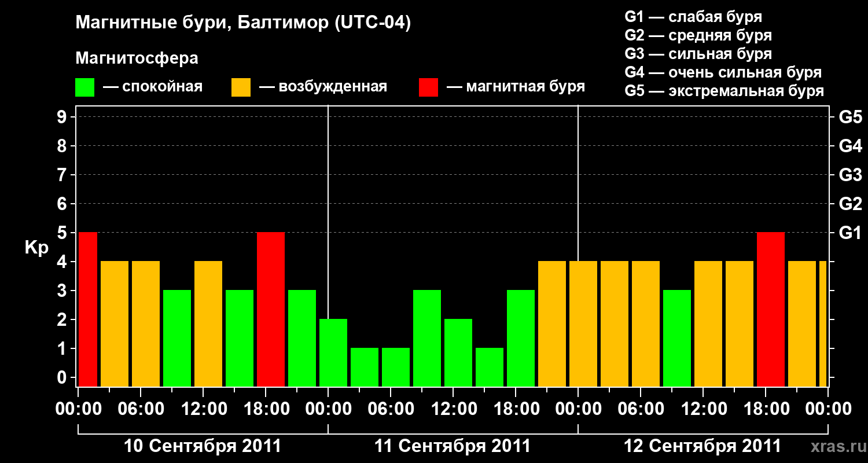Click the '06:00' time label under 10 September
The height and width of the screenshot is (463, 868).
point(141,409)
